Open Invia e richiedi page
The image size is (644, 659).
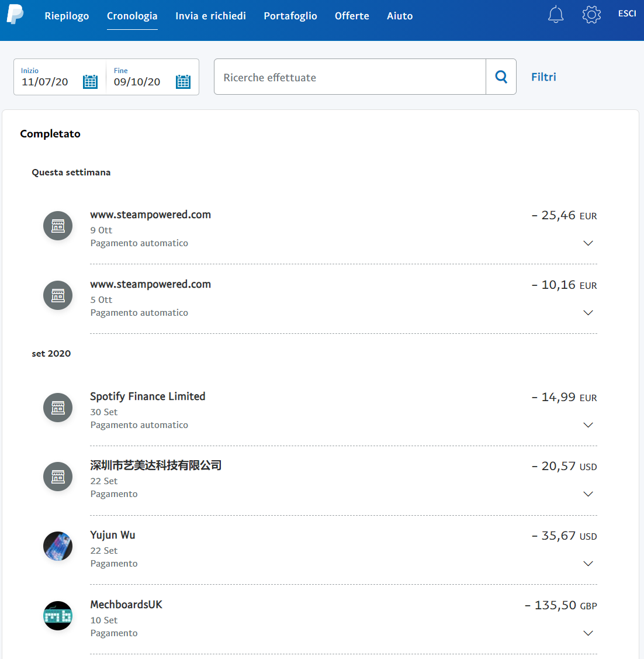pos(210,16)
